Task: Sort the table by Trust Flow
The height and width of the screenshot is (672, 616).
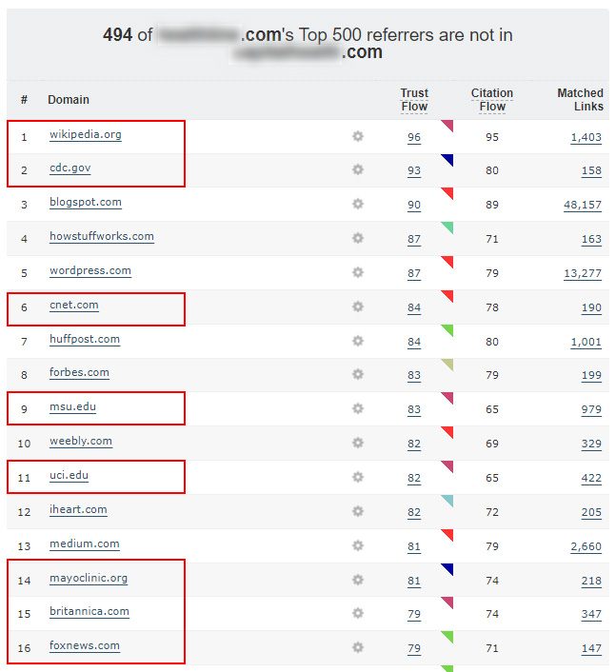Action: [x=414, y=100]
